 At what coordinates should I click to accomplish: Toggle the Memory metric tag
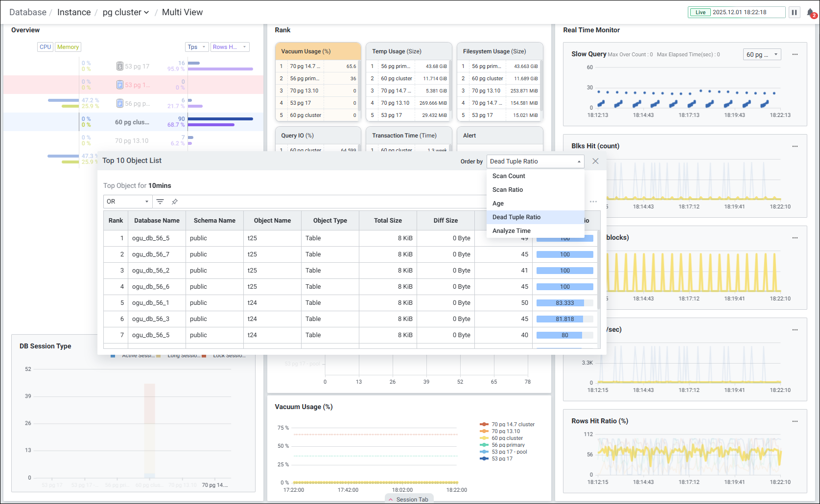(68, 47)
